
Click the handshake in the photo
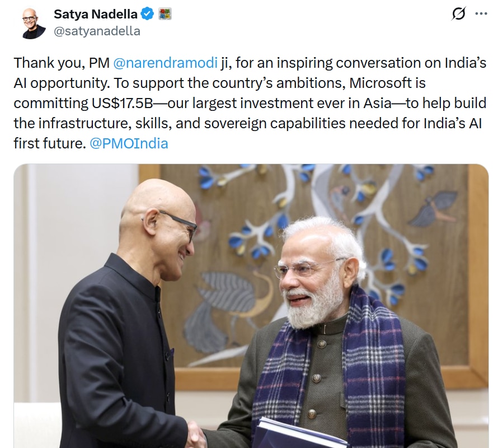click(x=196, y=434)
